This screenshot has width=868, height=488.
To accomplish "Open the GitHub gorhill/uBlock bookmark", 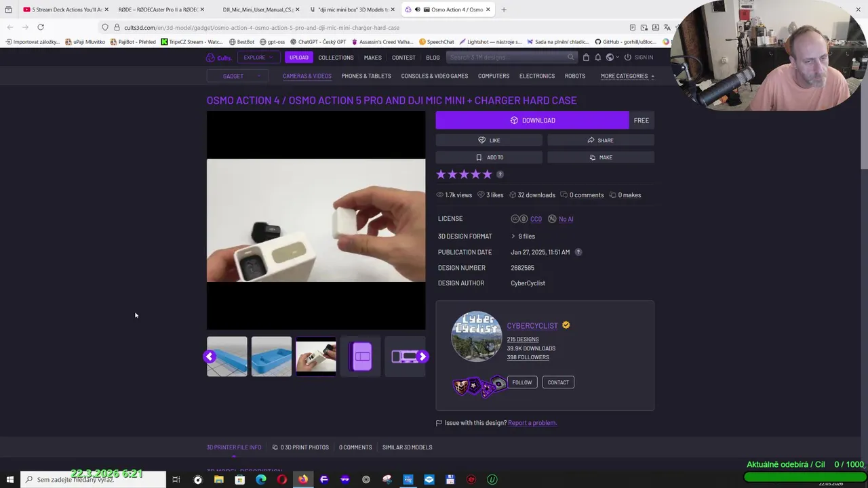I will tap(625, 42).
